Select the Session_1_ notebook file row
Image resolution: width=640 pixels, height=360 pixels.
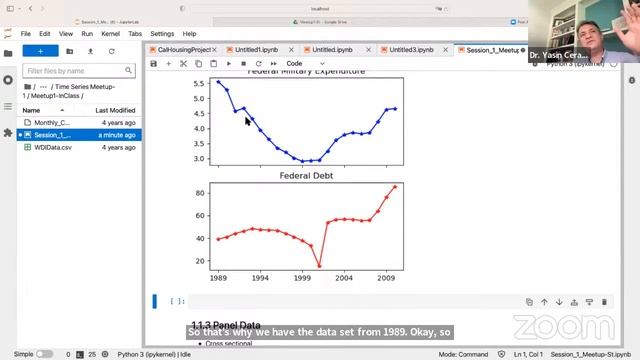tap(79, 135)
